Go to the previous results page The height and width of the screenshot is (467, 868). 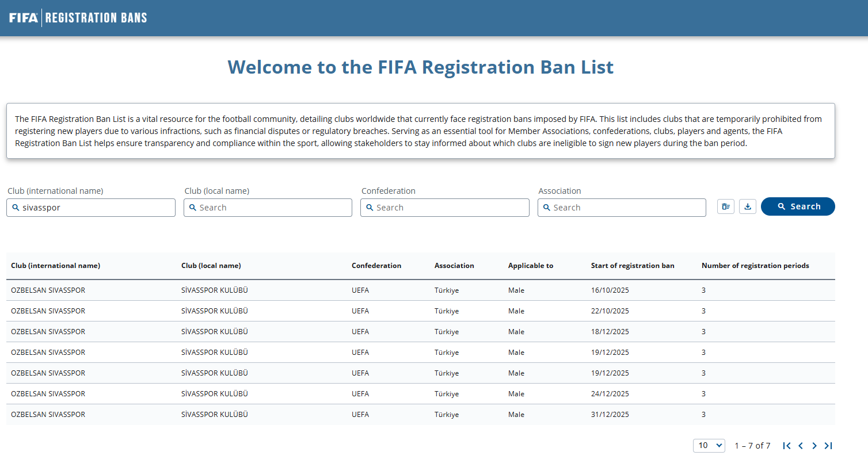click(x=801, y=446)
